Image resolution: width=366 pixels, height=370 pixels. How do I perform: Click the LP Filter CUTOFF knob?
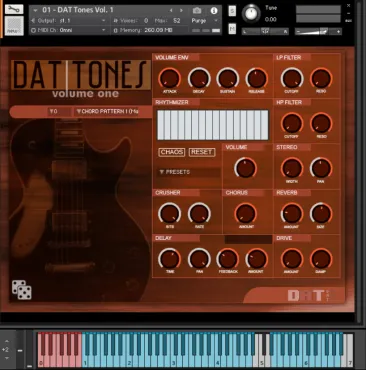[292, 79]
